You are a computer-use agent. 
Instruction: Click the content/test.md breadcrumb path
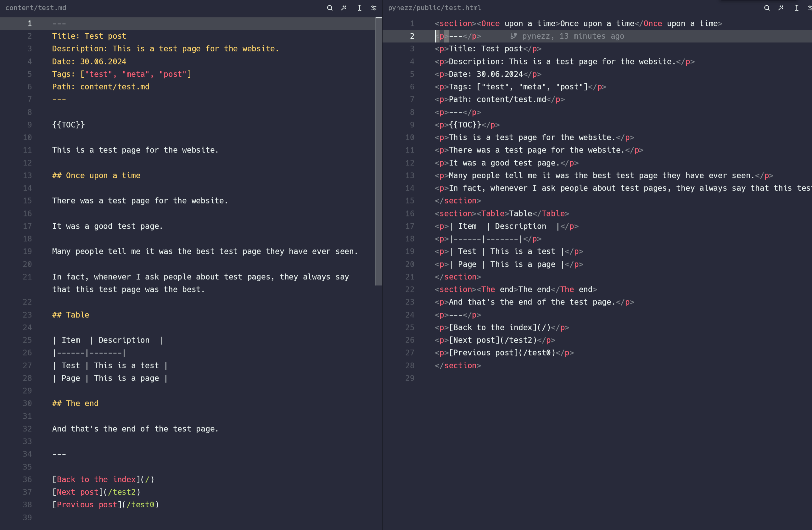(36, 8)
